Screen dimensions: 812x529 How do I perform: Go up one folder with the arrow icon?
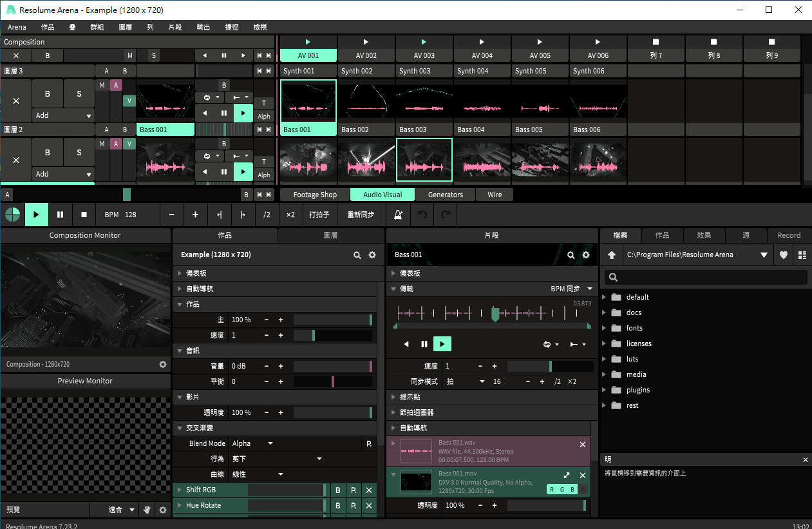tap(612, 255)
